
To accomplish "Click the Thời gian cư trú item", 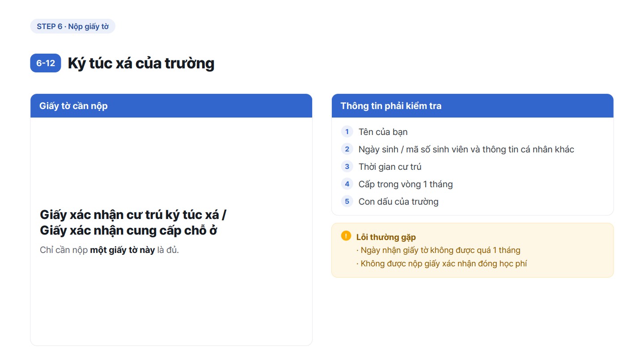I will 390,167.
